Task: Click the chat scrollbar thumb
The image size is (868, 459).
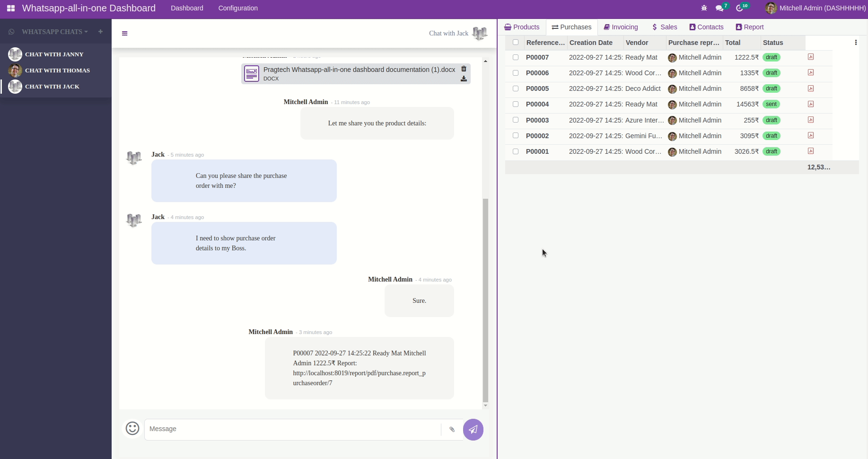Action: pyautogui.click(x=485, y=300)
